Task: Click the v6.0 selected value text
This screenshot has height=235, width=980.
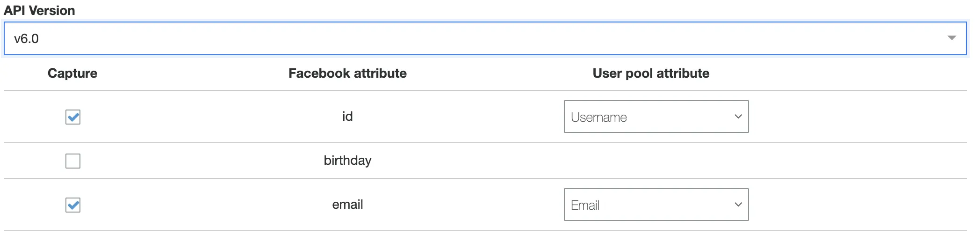Action: pos(27,39)
